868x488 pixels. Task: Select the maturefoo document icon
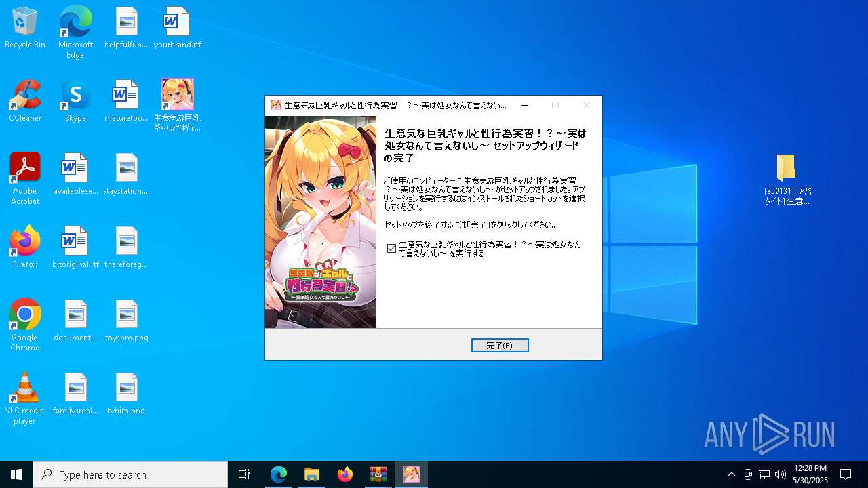coord(126,101)
